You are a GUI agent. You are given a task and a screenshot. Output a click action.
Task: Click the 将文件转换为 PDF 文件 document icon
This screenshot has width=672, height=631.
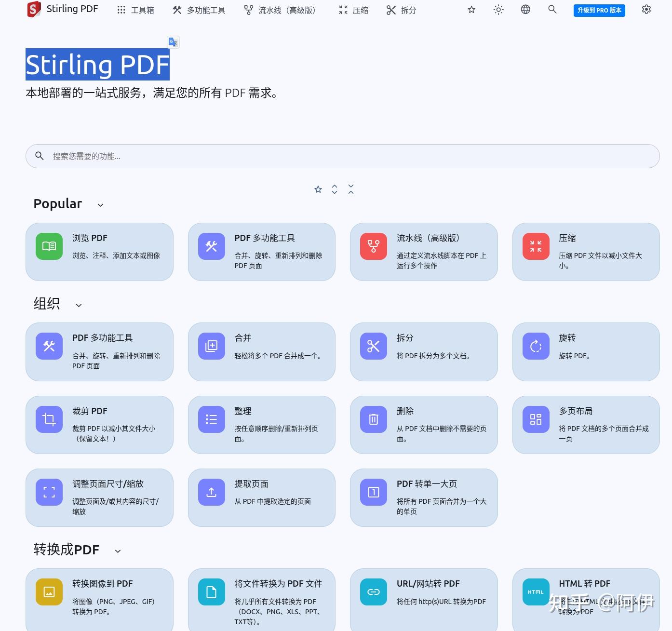(x=212, y=592)
